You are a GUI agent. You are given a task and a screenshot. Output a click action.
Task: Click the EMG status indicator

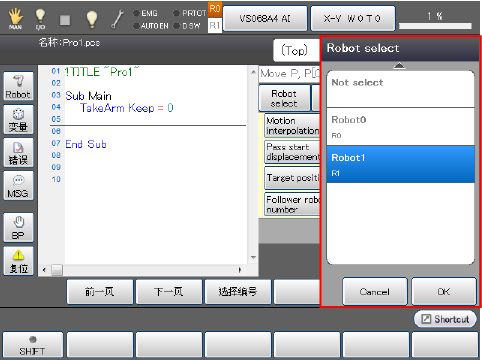click(x=146, y=13)
